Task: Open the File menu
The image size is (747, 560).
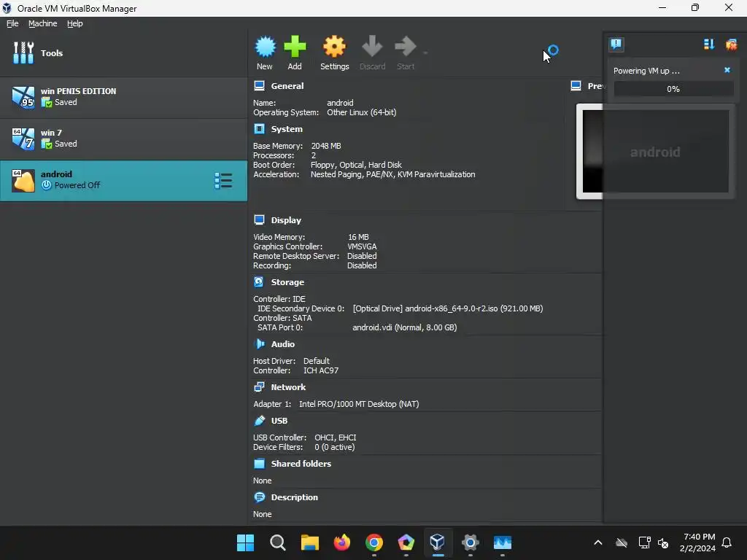Action: pos(12,23)
